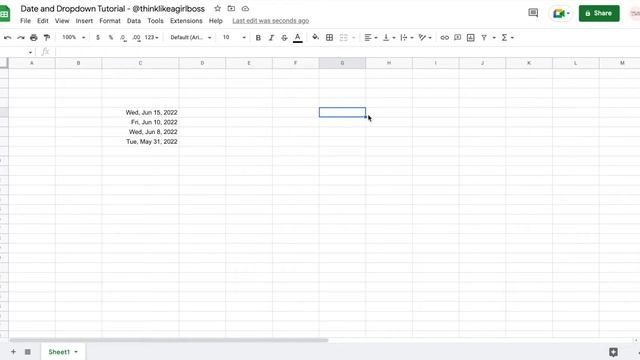Toggle bold formatting
The width and height of the screenshot is (640, 360).
pos(258,38)
